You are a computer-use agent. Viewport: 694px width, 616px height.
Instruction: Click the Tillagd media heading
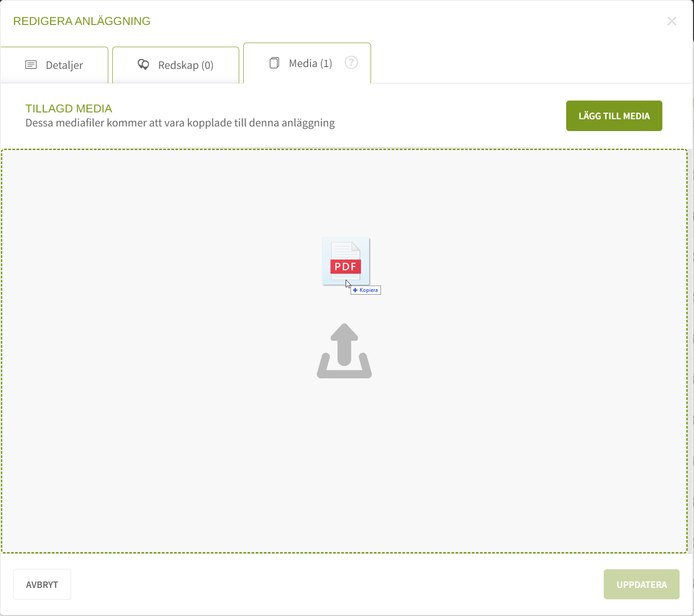[68, 109]
